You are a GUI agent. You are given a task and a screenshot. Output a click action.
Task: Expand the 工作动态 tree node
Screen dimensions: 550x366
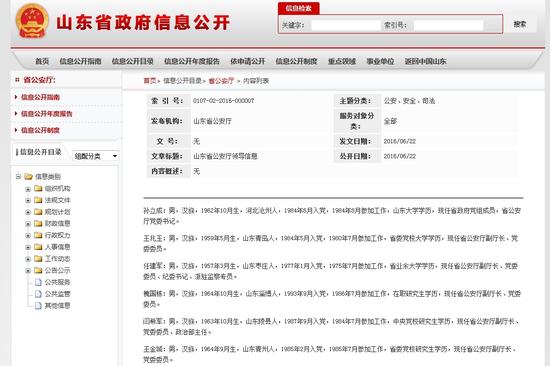pyautogui.click(x=28, y=259)
